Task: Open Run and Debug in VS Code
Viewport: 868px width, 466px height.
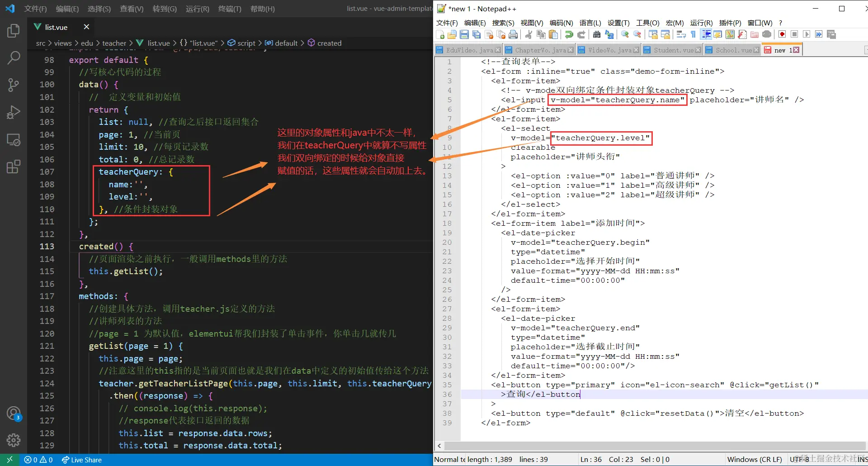Action: [x=14, y=112]
